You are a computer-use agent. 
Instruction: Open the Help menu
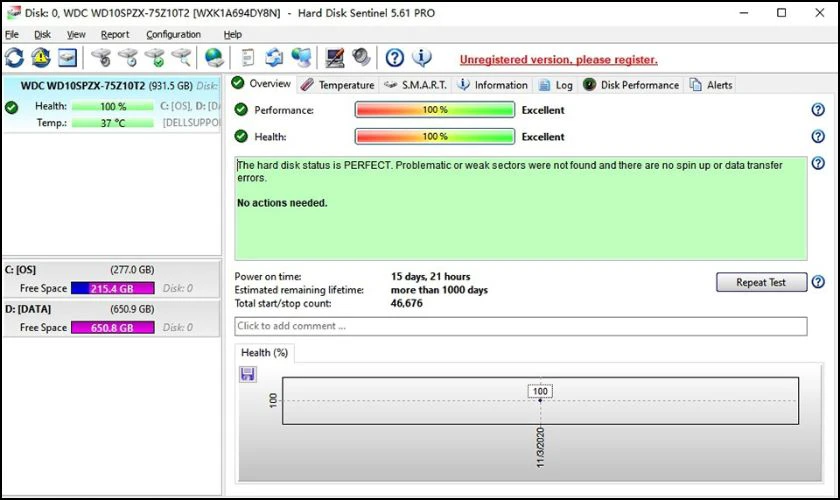tap(232, 34)
